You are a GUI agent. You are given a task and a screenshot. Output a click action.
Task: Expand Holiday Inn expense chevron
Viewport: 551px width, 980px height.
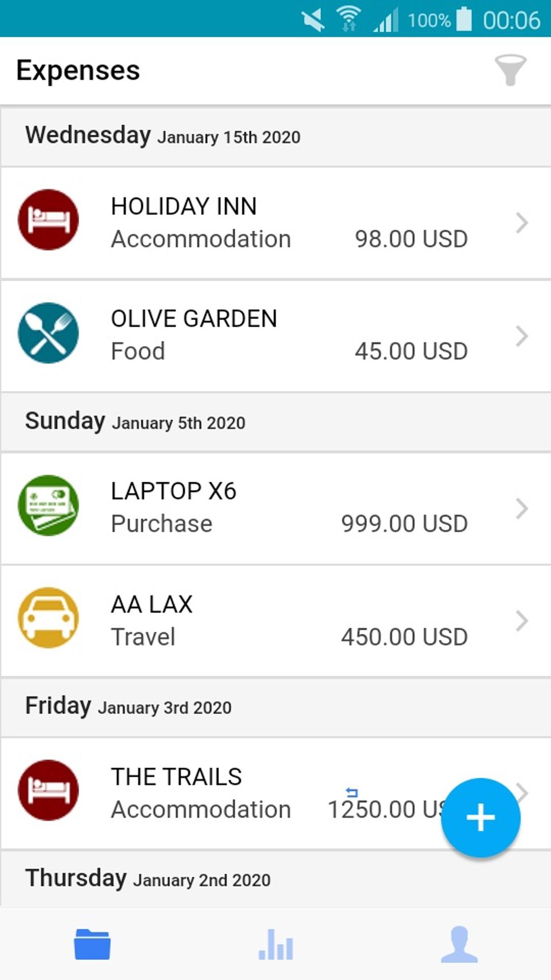pyautogui.click(x=521, y=223)
